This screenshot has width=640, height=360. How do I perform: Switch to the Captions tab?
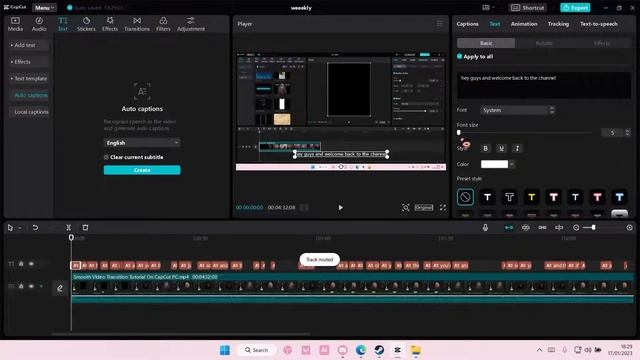pyautogui.click(x=467, y=24)
